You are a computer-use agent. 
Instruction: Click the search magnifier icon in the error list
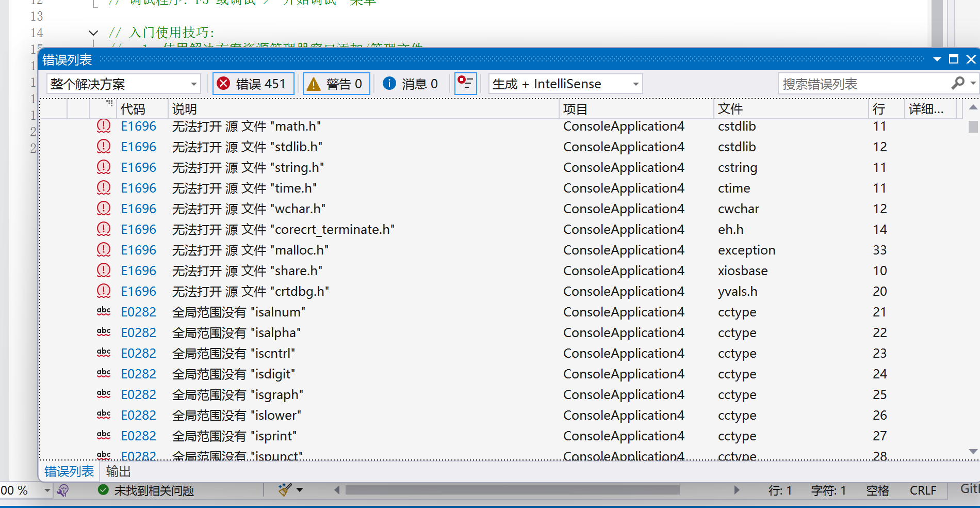click(x=958, y=83)
